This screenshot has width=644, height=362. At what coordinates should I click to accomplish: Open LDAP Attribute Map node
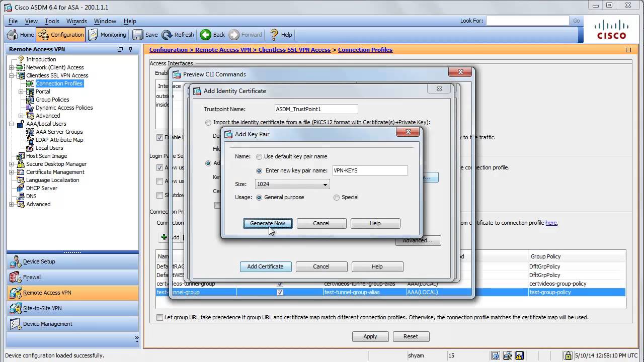59,140
